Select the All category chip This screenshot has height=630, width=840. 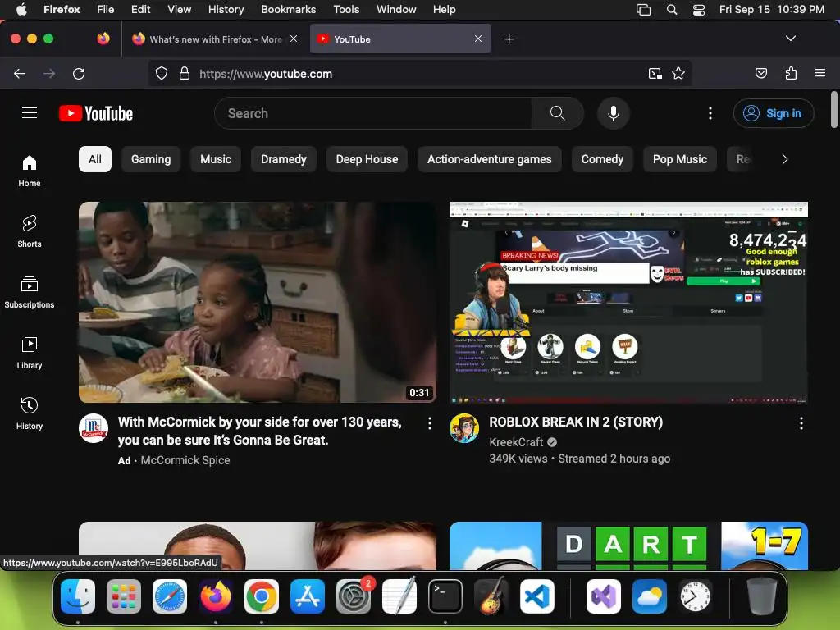coord(95,159)
